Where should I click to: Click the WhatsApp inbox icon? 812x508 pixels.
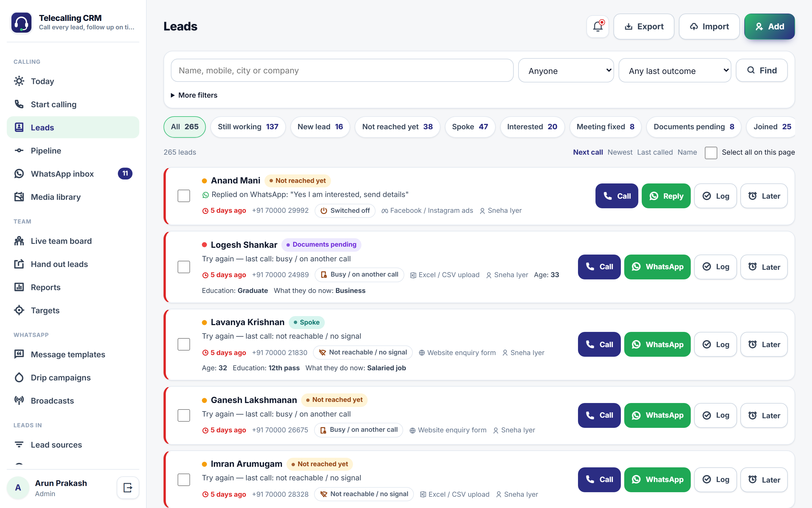(19, 174)
